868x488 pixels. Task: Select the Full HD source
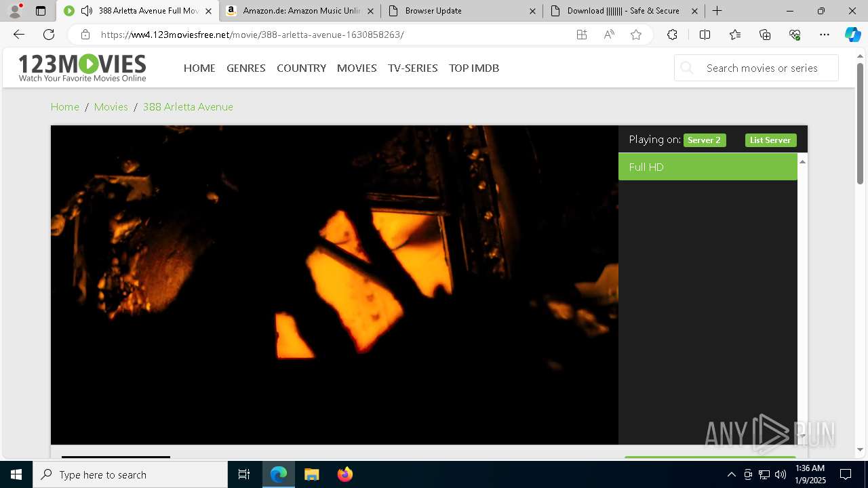(x=708, y=167)
